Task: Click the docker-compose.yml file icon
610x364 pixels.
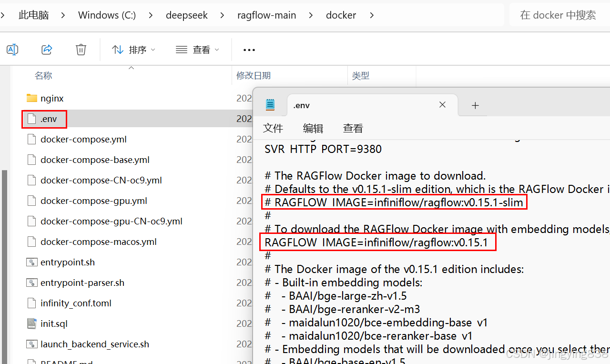Action: coord(31,139)
